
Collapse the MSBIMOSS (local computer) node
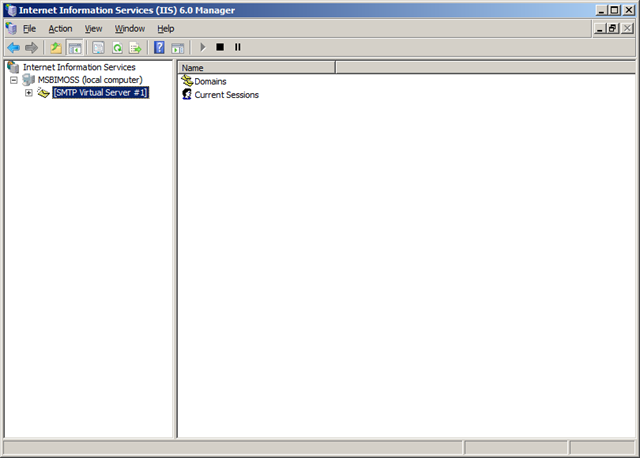click(14, 80)
